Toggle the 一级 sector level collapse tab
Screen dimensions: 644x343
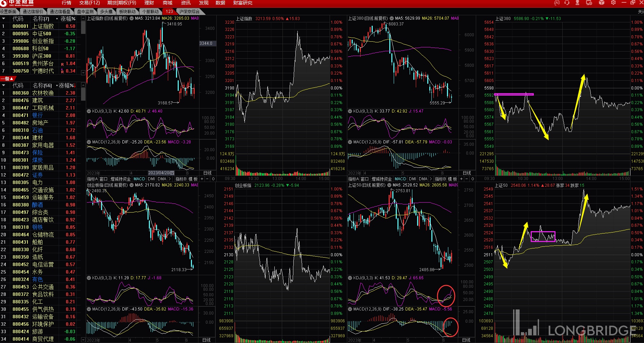click(x=8, y=79)
